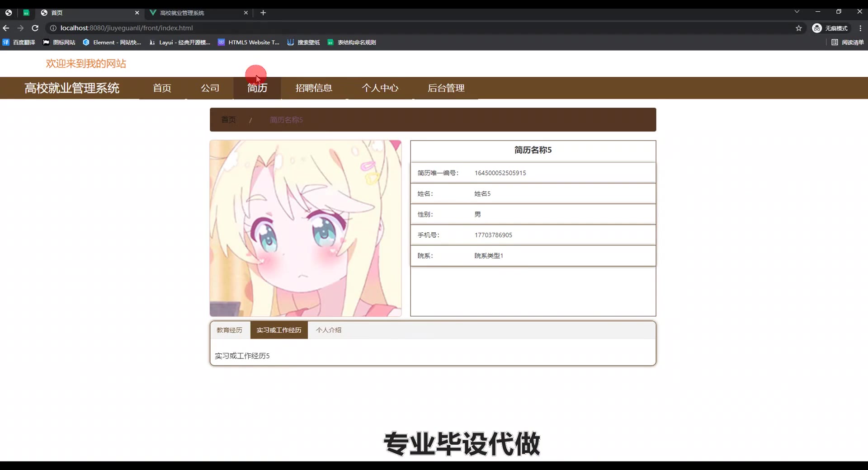Switch to the 首页 browser tab

point(90,13)
